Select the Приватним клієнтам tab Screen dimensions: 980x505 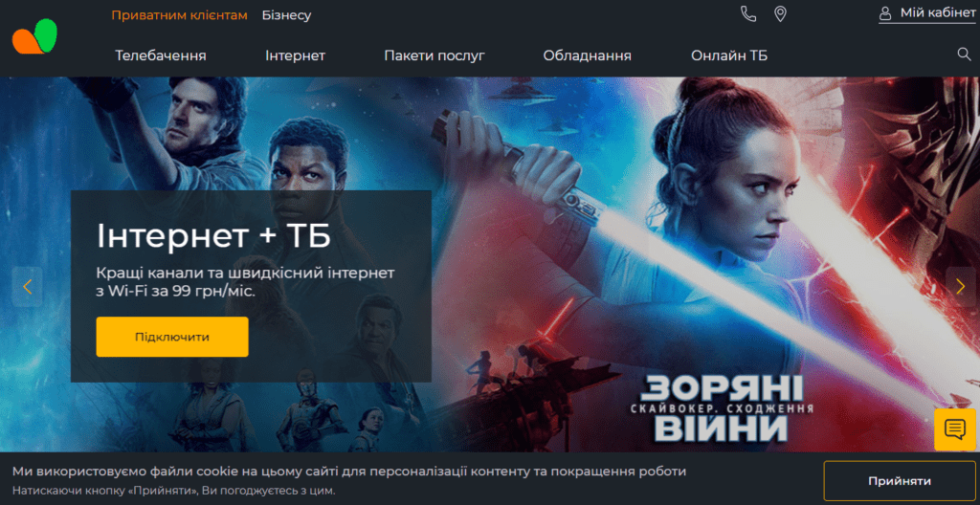coord(179,15)
